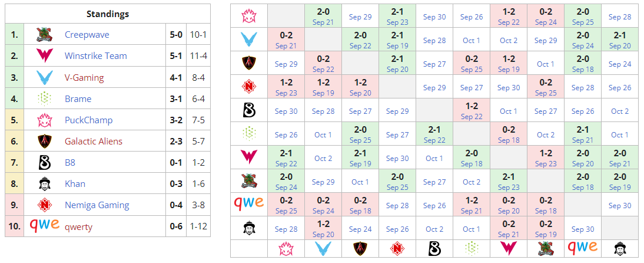Viewport: 644px width, 263px height.
Task: Open the qwerty team name link
Action: (x=78, y=226)
